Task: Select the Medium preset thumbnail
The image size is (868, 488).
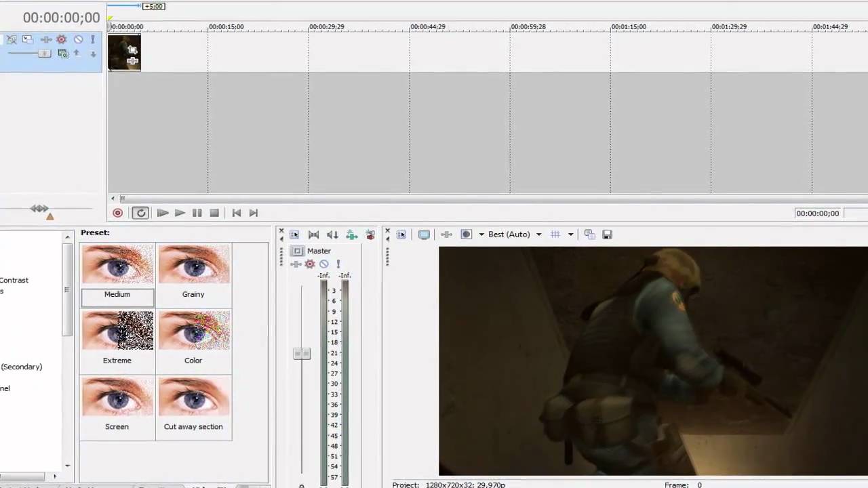Action: click(117, 264)
